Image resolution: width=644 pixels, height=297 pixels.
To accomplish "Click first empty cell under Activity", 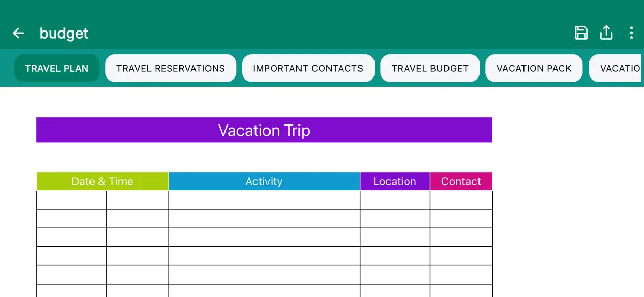I will tap(264, 200).
